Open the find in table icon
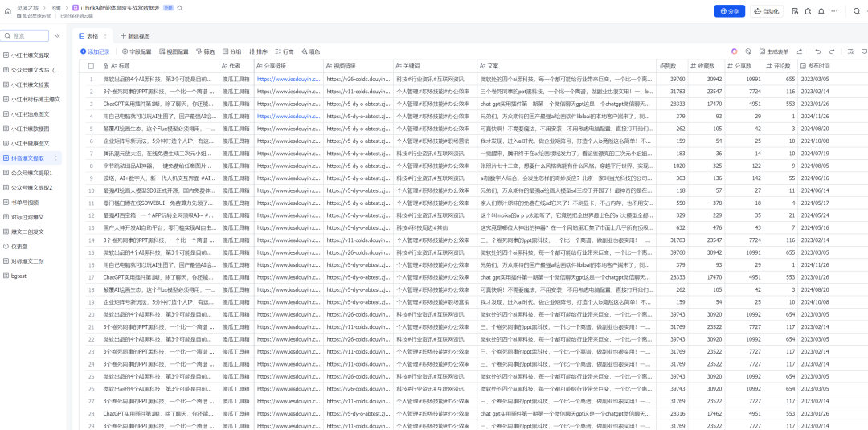868x430 pixels. pyautogui.click(x=850, y=51)
